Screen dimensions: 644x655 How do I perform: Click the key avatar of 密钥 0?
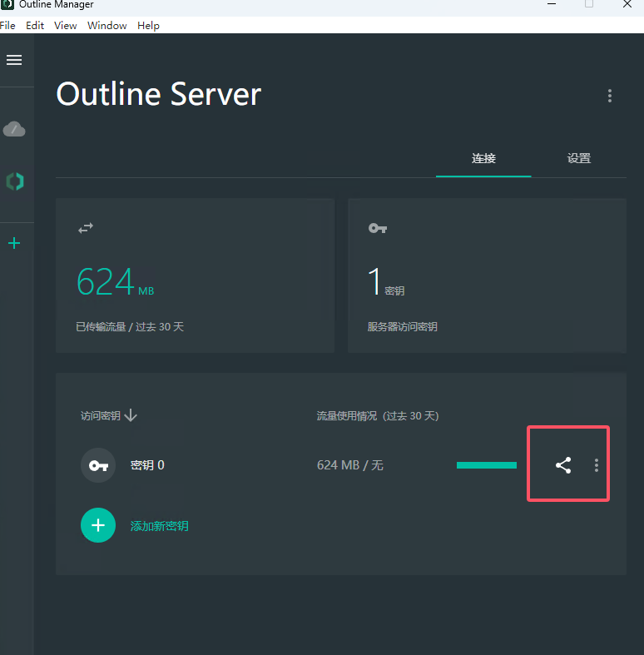pos(98,465)
